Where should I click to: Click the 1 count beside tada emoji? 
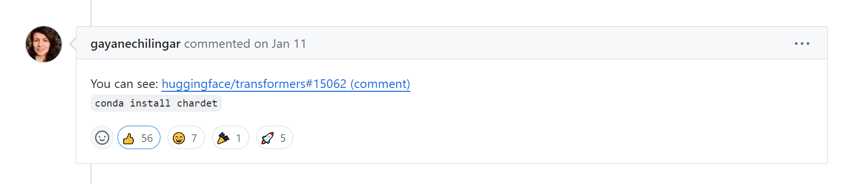click(x=239, y=138)
